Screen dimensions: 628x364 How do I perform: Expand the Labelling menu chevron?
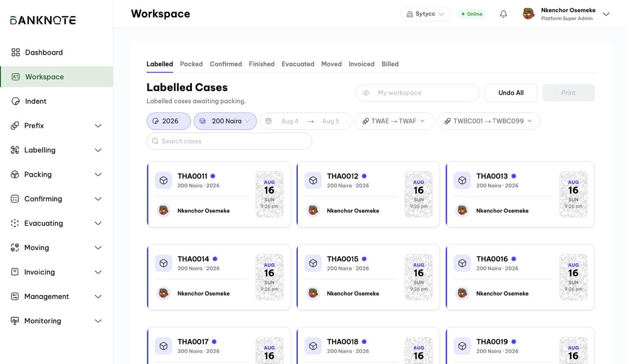click(x=98, y=150)
